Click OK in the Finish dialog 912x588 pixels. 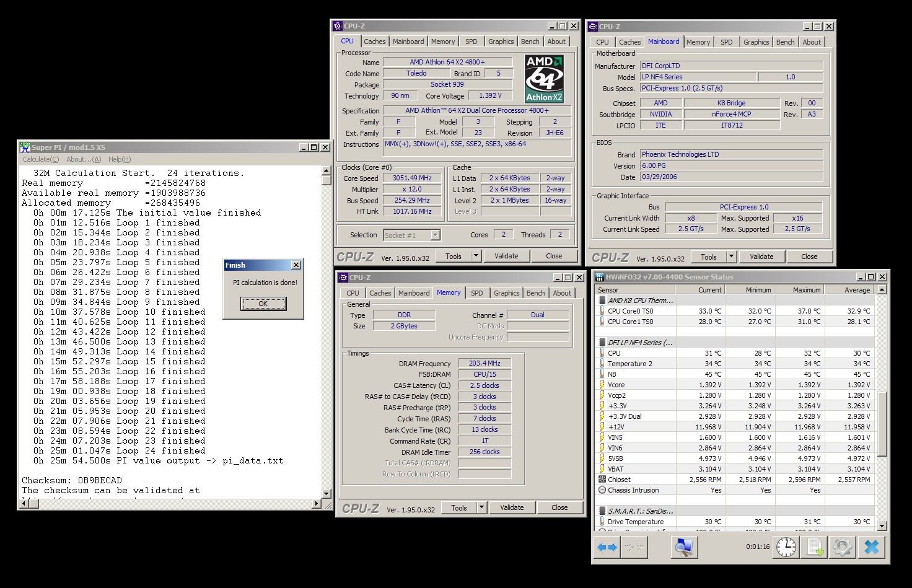263,304
